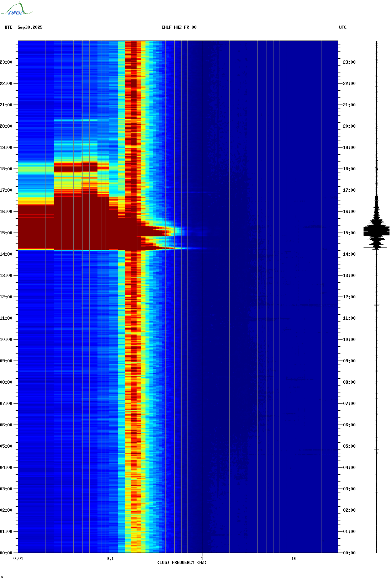Viewport: 392px width, 581px height.
Task: Click the 0.01 frequency axis tick label
Action: pos(18,559)
